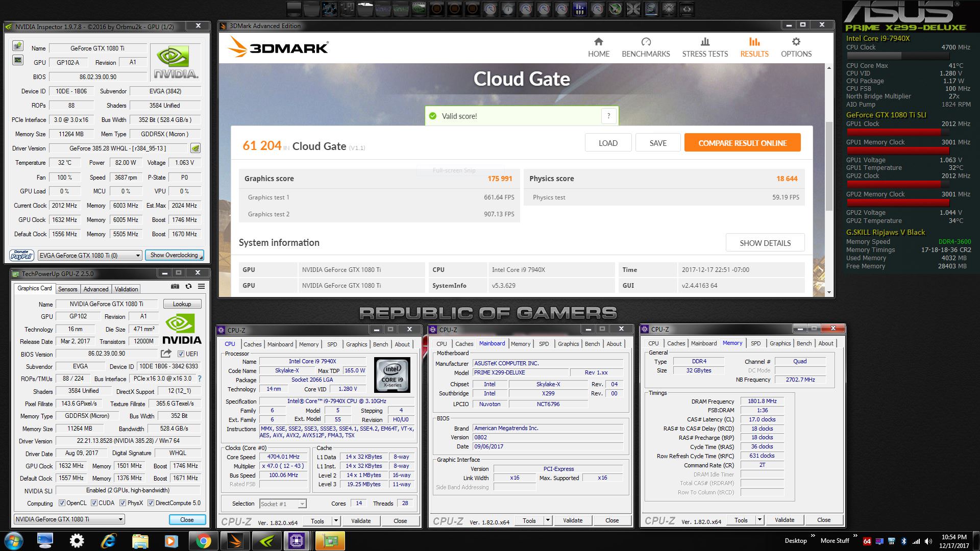Take a GPU-Z screenshot with camera icon

click(175, 287)
